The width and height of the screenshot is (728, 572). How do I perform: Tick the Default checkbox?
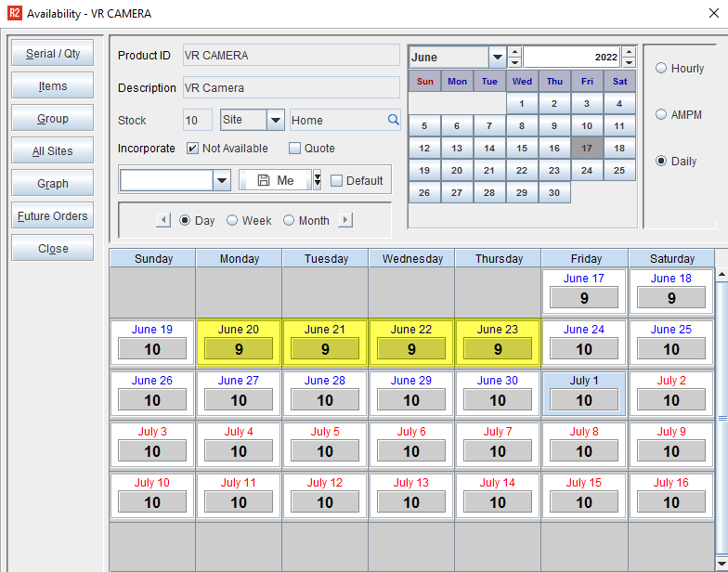point(337,181)
